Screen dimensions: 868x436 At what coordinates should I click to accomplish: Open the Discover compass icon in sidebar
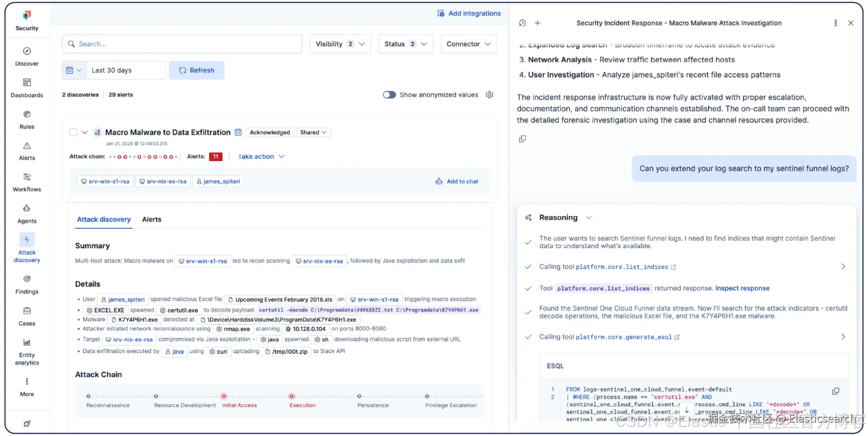click(x=27, y=51)
